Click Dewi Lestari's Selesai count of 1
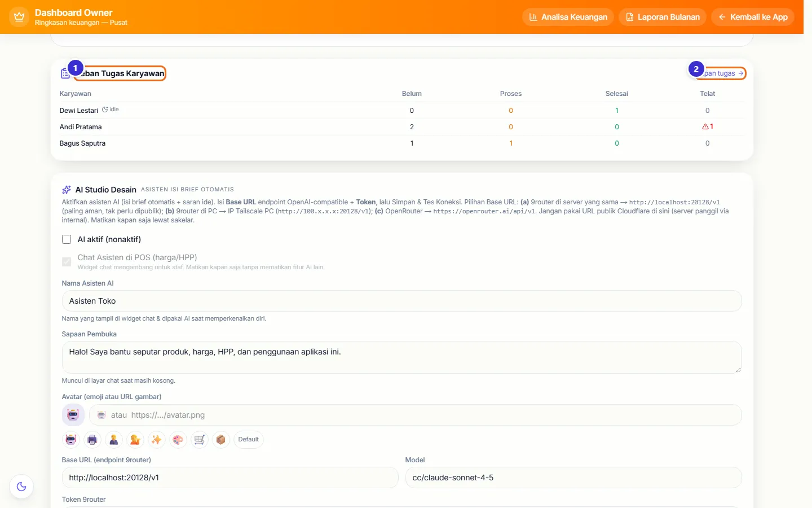Viewport: 812px width, 508px height. [617, 111]
